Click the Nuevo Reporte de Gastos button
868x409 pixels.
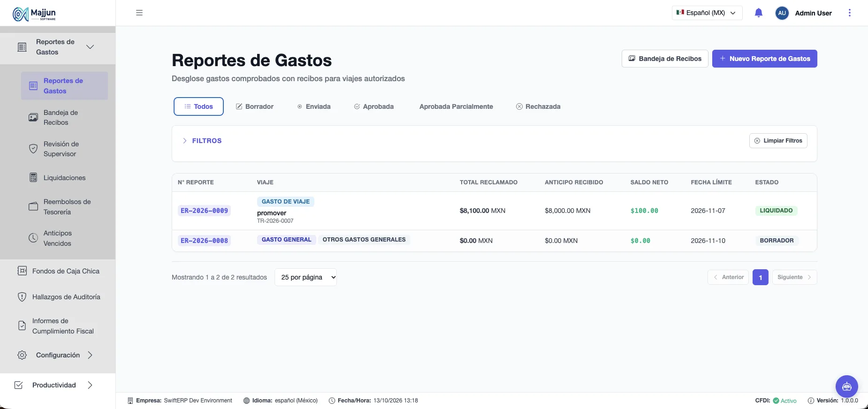click(765, 59)
